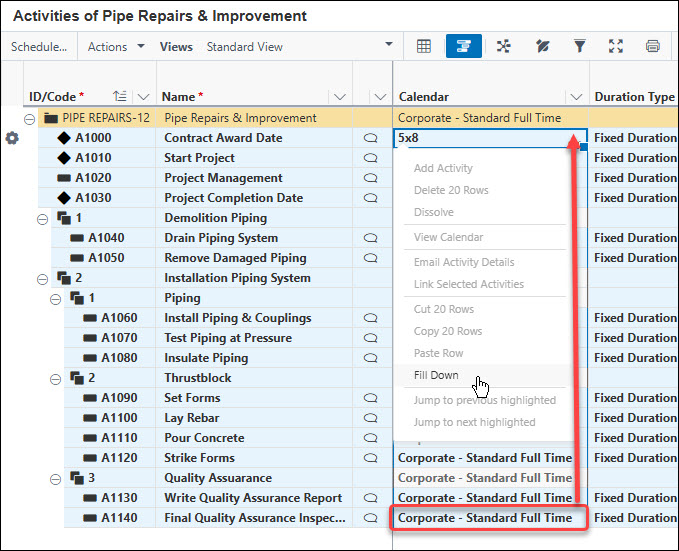Select Calendar cell for activity A1140

click(486, 518)
